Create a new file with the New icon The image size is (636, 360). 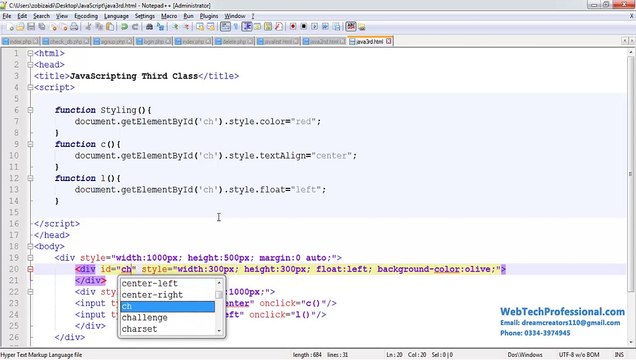10,27
